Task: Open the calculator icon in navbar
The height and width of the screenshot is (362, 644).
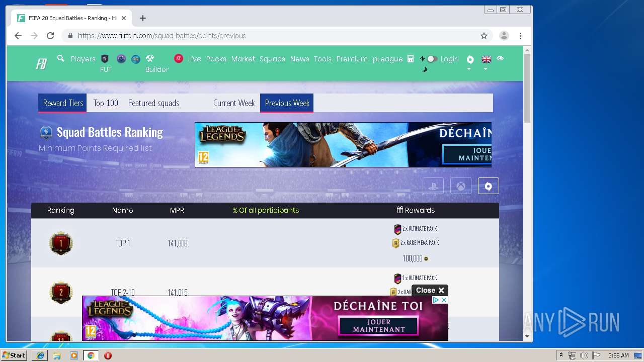Action: pyautogui.click(x=411, y=59)
